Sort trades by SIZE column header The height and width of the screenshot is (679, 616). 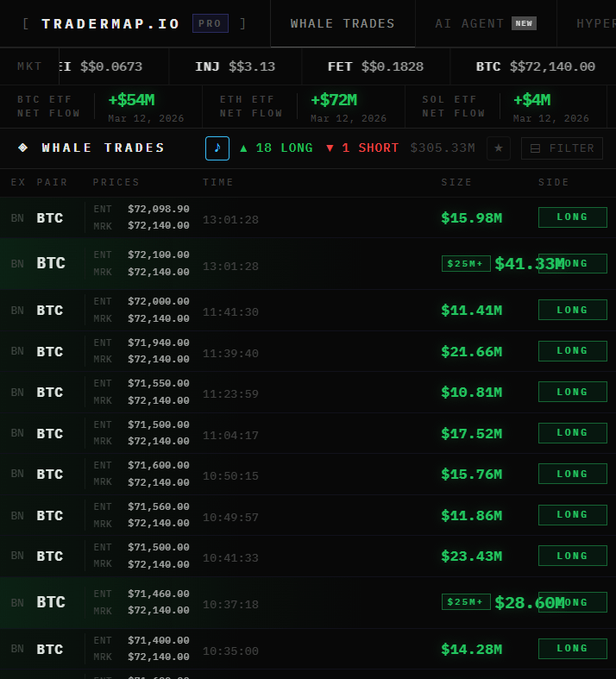click(x=456, y=182)
